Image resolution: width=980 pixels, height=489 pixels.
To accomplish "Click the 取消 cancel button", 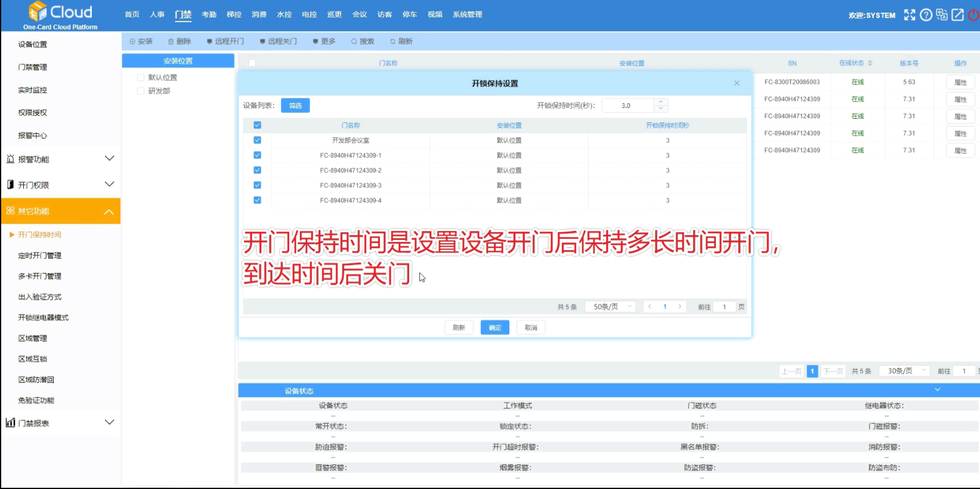I will pyautogui.click(x=531, y=327).
